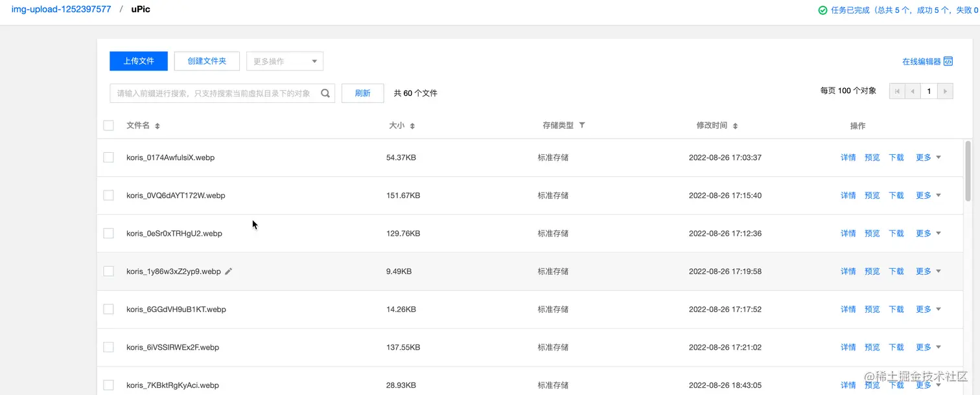Expand 更多 menu for koris_6GGdVH9uB1KT.webp
The image size is (980, 395).
pos(928,309)
